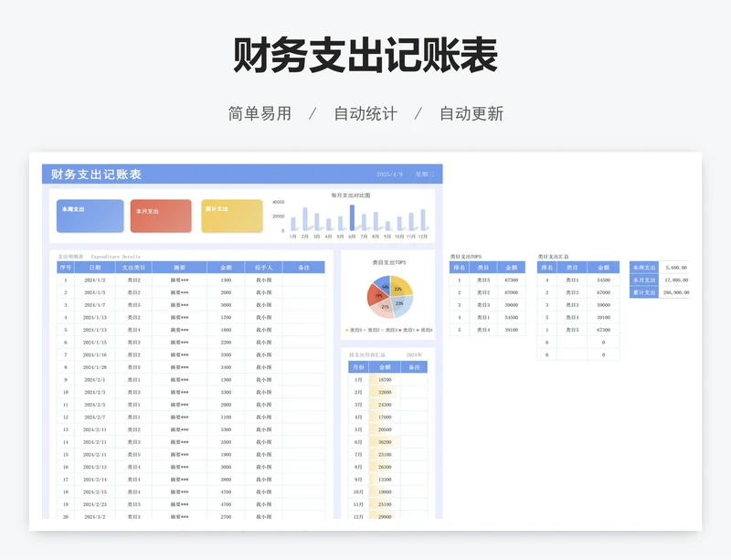
Task: Click the date cell 2024/2/23
Action: pyautogui.click(x=95, y=504)
